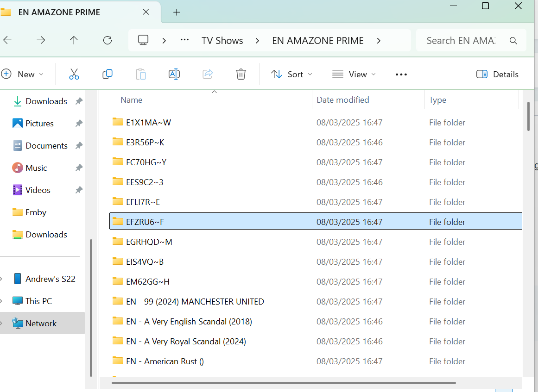Screen dimensions: 538x392
Task: Open the View layout menu
Action: pyautogui.click(x=354, y=75)
